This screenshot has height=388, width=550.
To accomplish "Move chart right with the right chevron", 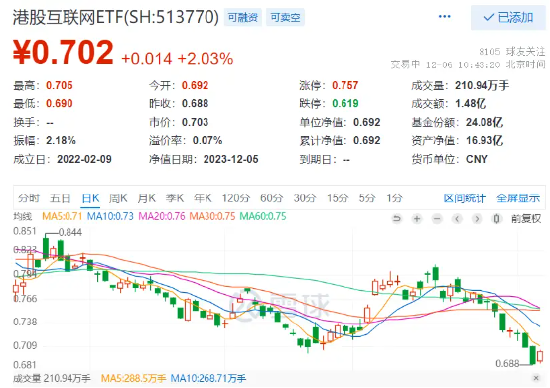I will pos(477,219).
